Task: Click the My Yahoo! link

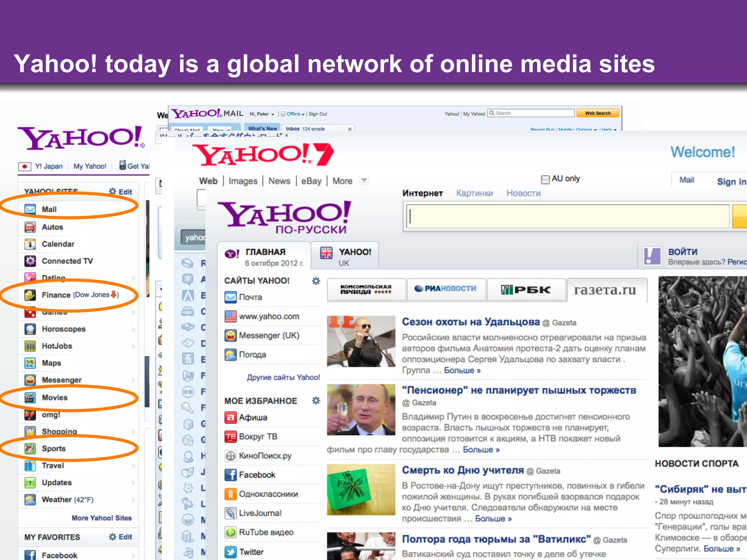Action: 90,166
